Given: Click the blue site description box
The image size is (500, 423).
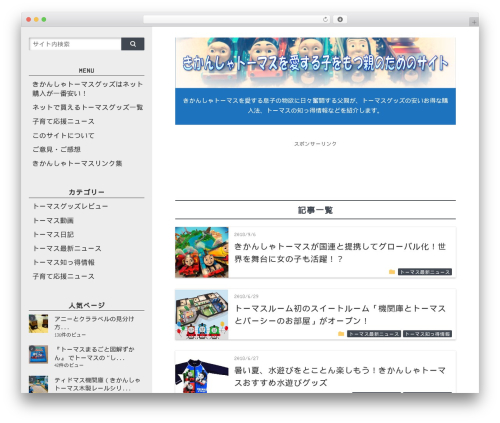Looking at the screenshot, I should 315,106.
